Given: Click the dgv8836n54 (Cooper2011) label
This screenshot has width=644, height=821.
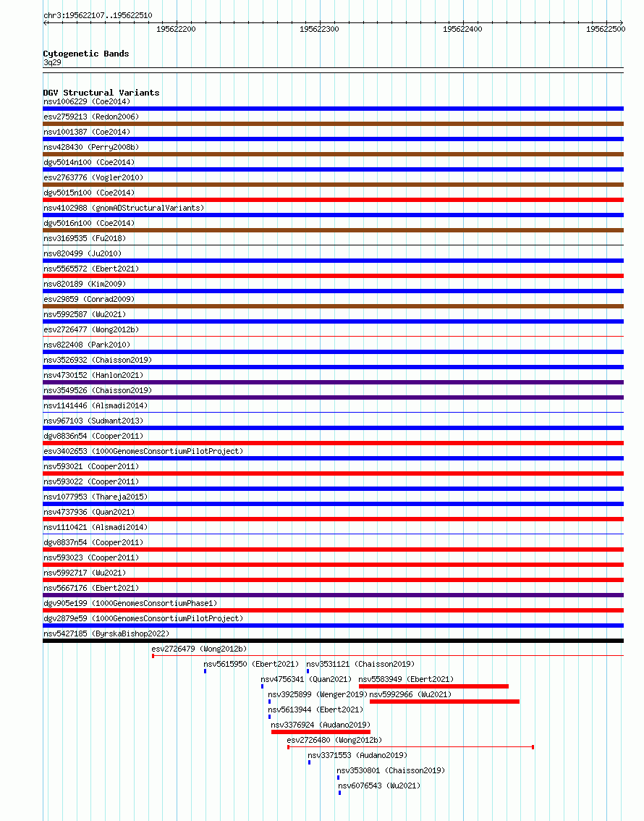Looking at the screenshot, I should click(93, 436).
